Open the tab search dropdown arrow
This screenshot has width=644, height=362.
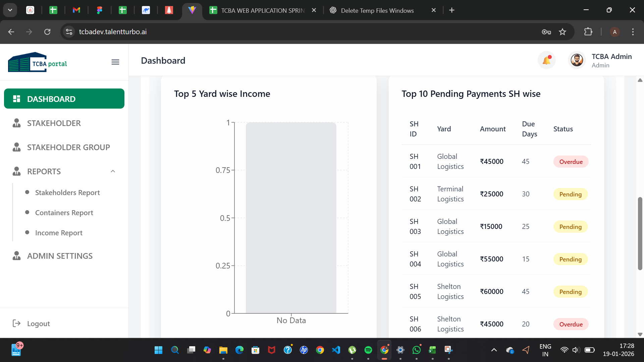pos(10,10)
